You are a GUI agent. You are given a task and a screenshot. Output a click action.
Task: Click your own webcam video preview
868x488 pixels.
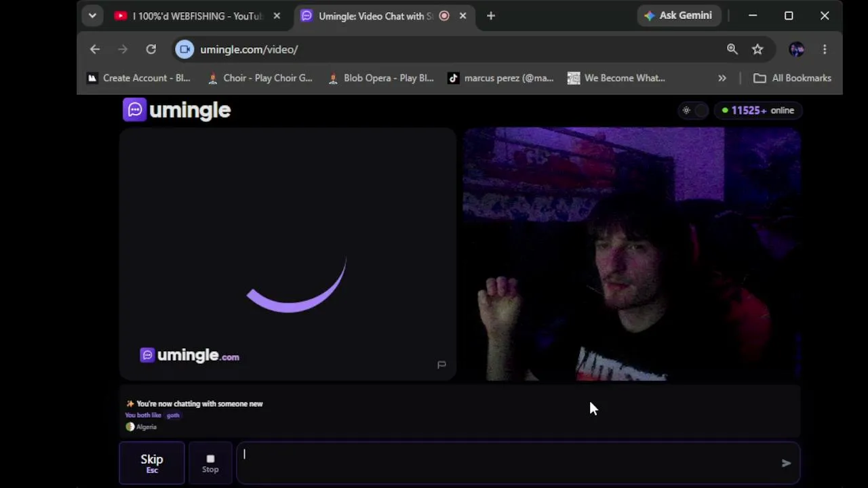[x=632, y=254]
